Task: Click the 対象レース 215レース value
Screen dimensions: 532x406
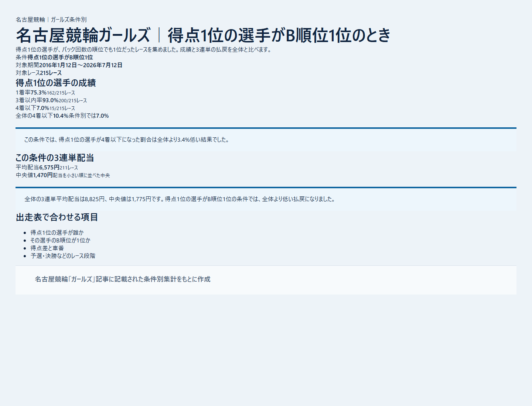Action: (x=51, y=73)
